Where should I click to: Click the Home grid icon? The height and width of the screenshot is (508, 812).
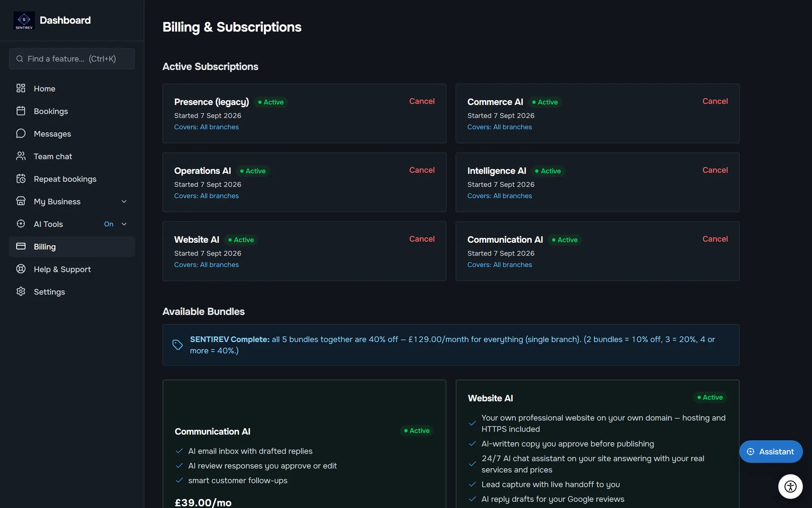[x=21, y=88]
